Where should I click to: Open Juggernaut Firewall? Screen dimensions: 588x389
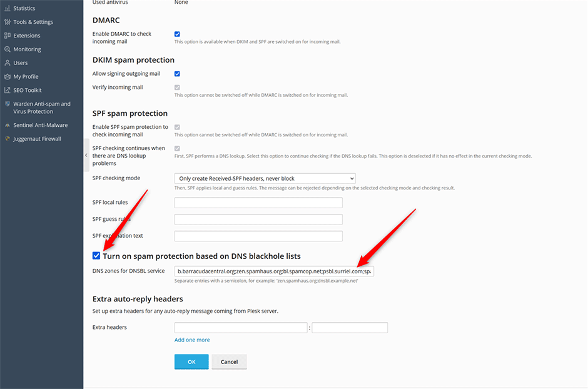coord(36,138)
